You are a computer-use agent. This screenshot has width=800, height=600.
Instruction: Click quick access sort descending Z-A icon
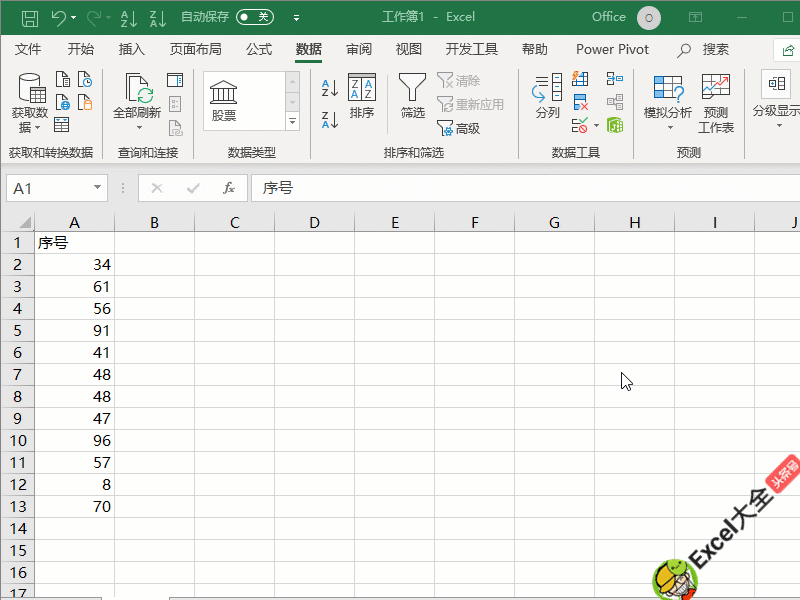click(158, 18)
